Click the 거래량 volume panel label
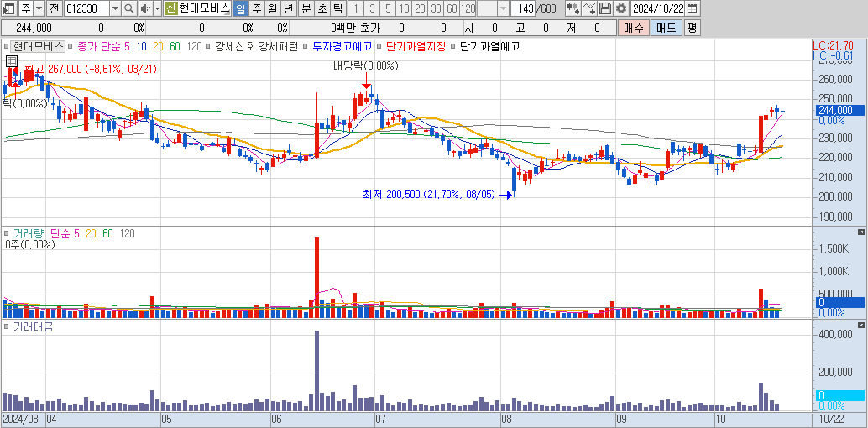 coord(29,233)
